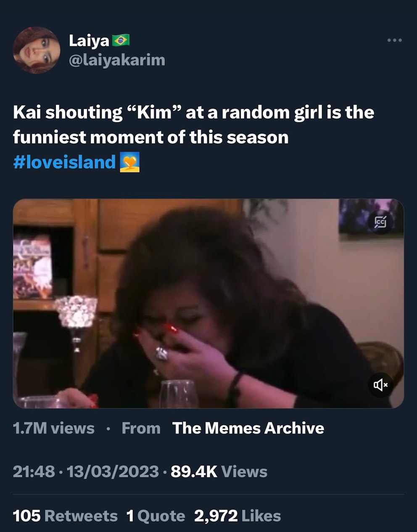Click the word From beside the source
Image resolution: width=417 pixels, height=532 pixels.
pyautogui.click(x=141, y=428)
